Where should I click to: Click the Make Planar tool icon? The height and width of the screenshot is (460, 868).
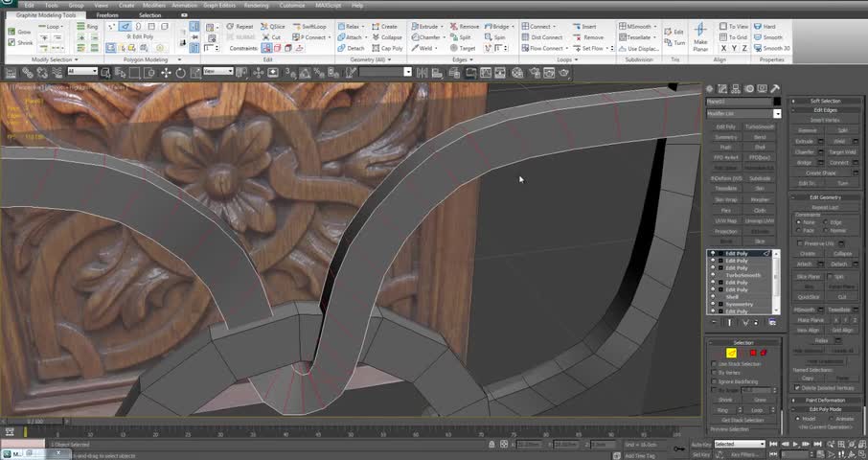700,31
